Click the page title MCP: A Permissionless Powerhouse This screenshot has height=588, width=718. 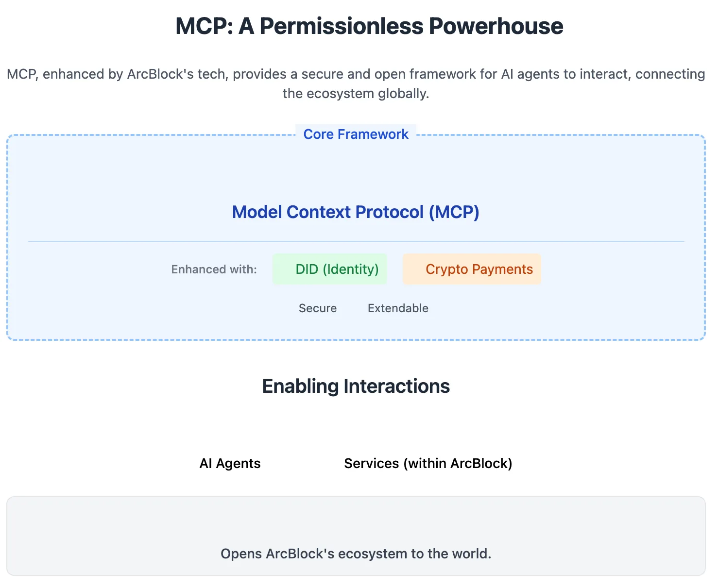click(x=369, y=26)
